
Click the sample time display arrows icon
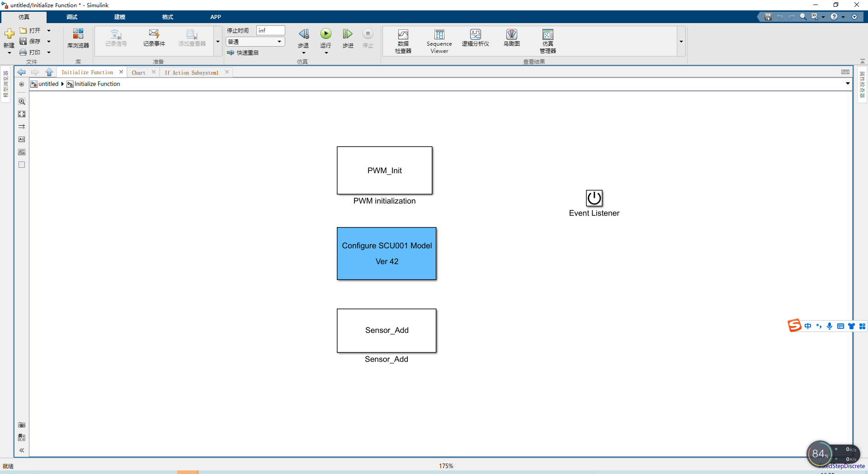(22, 127)
